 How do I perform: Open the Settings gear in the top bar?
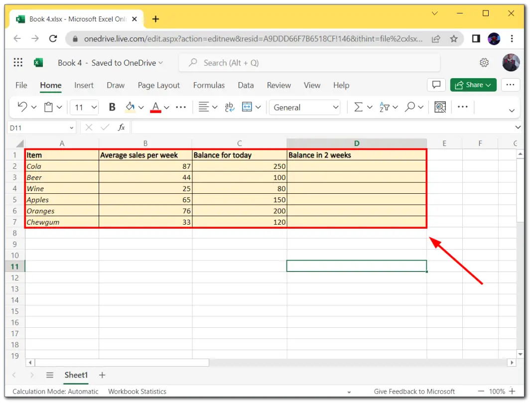pyautogui.click(x=484, y=62)
